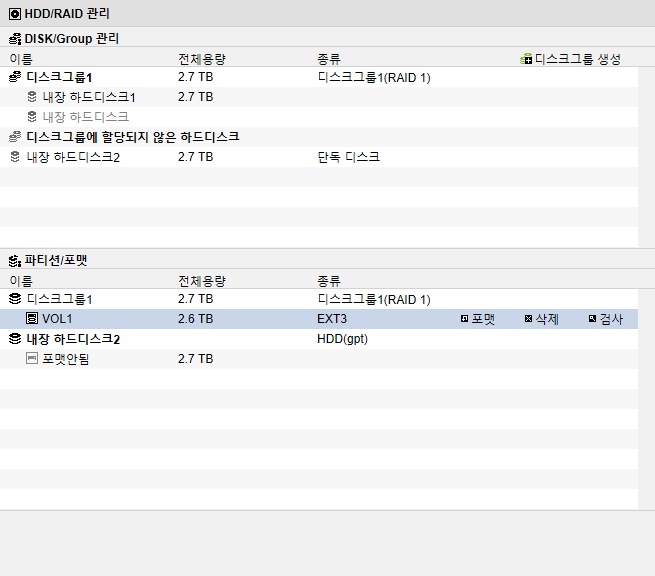The width and height of the screenshot is (655, 576).
Task: Select 디스크그룹1 row in 파티션/포맷 list
Action: 319,299
